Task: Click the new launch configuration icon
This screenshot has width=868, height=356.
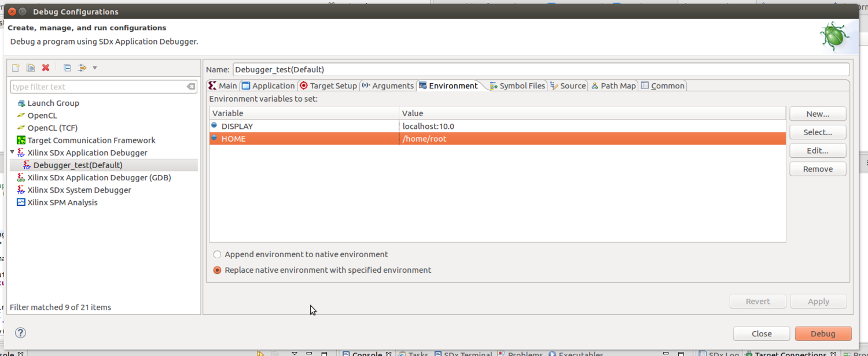Action: [16, 68]
